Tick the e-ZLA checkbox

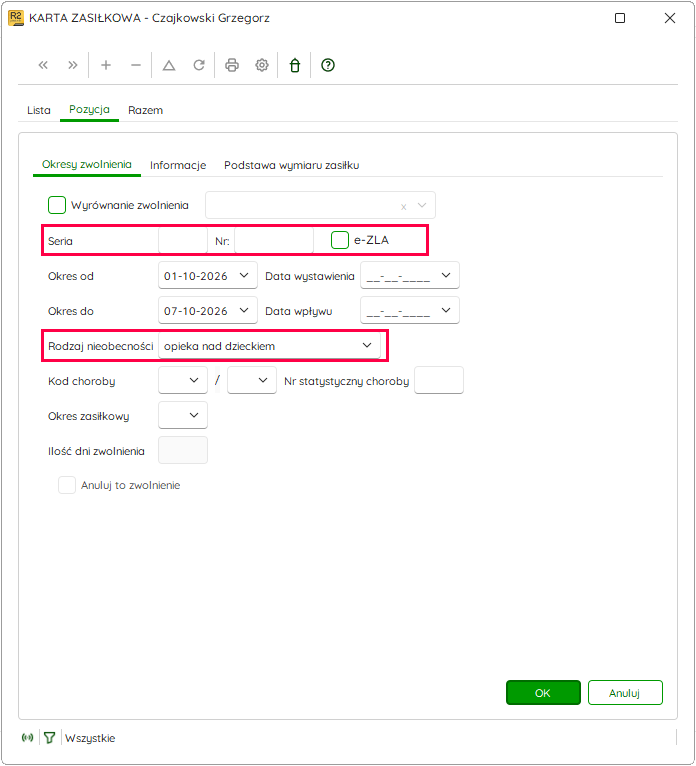340,240
